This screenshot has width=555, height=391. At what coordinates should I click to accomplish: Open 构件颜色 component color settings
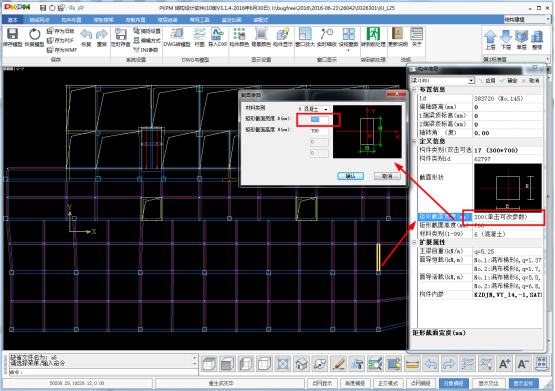click(x=239, y=38)
